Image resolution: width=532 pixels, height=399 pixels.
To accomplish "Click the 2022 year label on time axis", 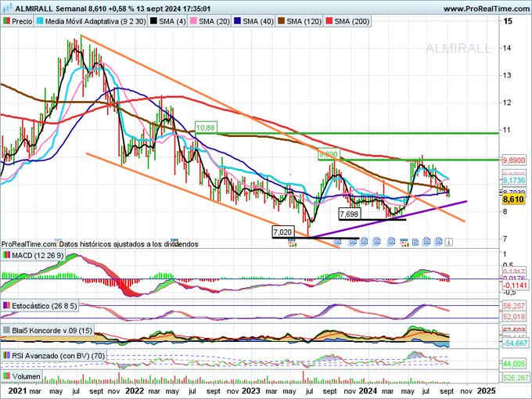I will [x=135, y=391].
